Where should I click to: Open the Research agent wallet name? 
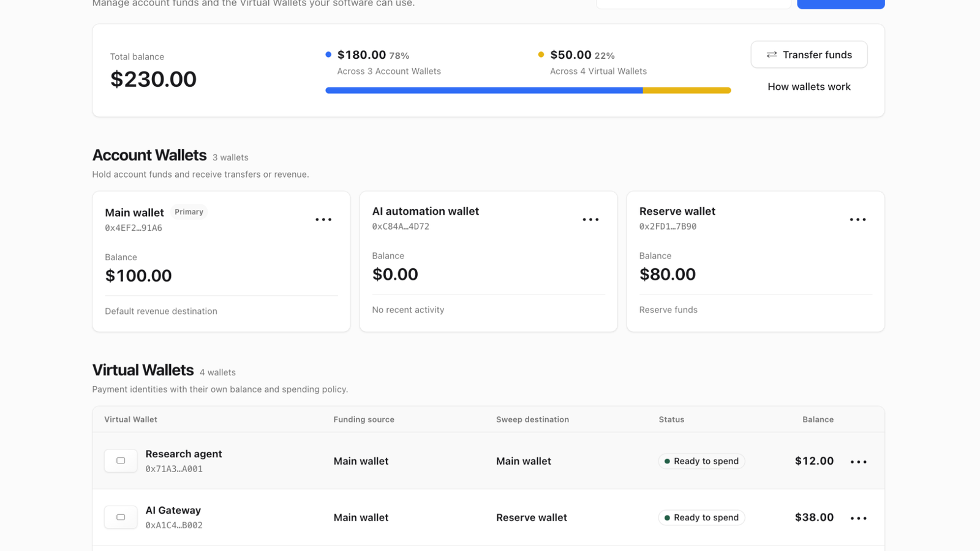(184, 454)
